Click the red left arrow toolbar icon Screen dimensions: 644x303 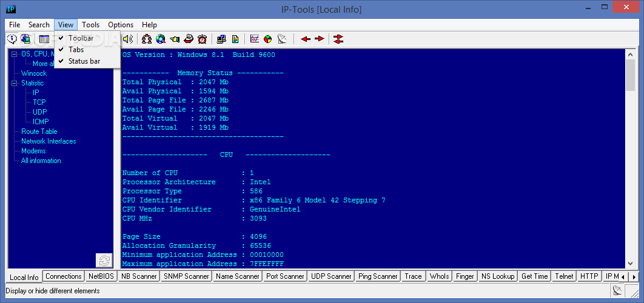[306, 39]
